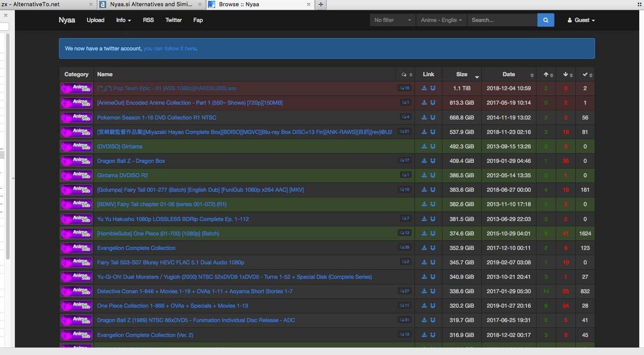Open magnet link for Dragon Ball Z - Dragon Box
The width and height of the screenshot is (644, 355).
[433, 161]
